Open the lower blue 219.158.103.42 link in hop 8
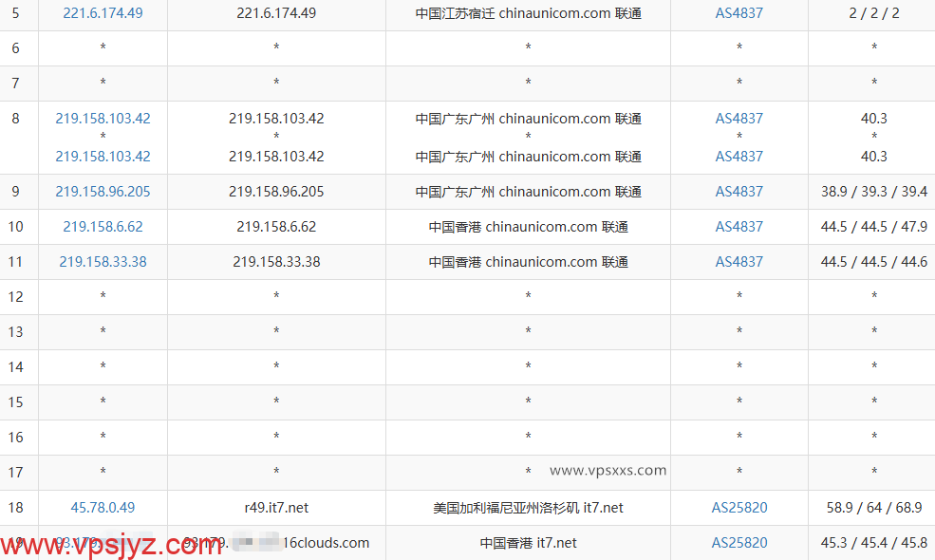 coord(103,157)
